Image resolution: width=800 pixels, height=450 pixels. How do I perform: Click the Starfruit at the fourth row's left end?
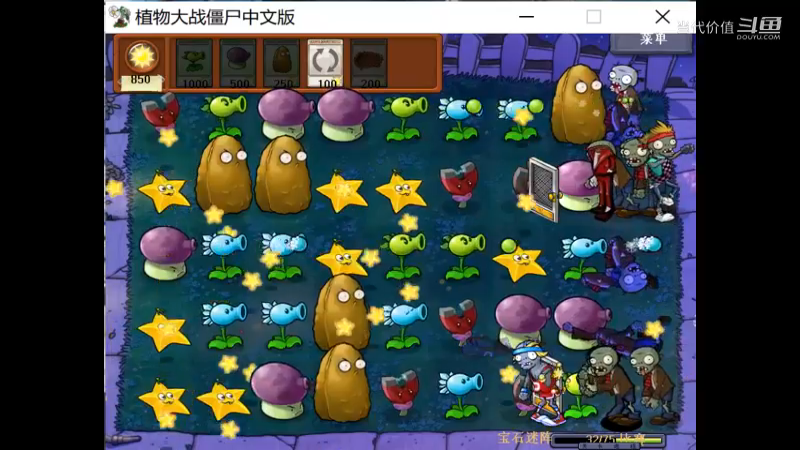click(163, 331)
